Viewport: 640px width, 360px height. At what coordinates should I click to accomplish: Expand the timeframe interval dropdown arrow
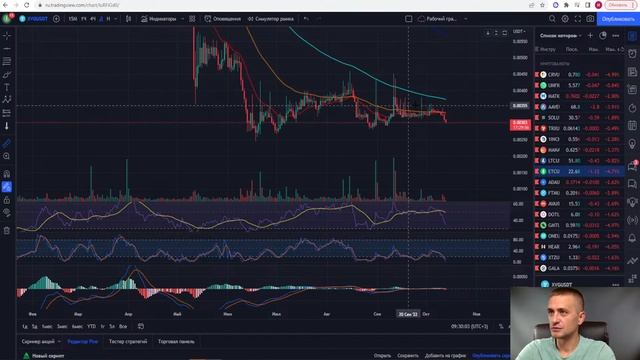pos(116,19)
